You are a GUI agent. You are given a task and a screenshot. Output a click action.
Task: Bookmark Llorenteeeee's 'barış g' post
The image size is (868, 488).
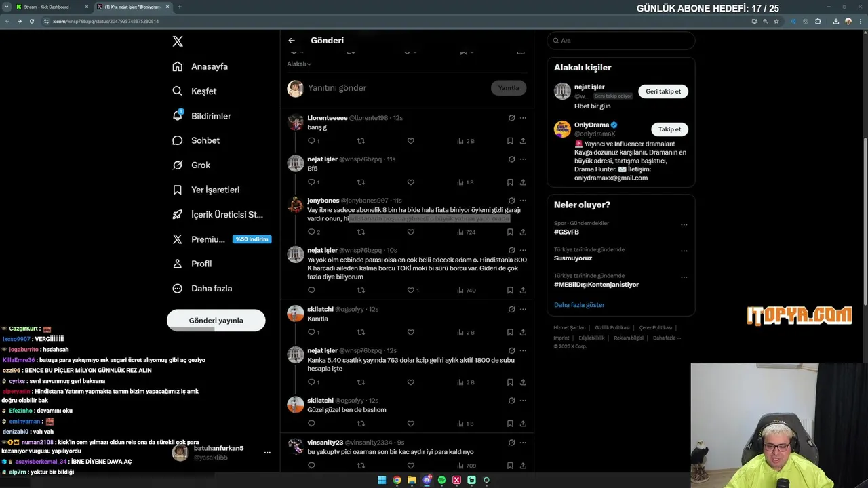pyautogui.click(x=510, y=141)
